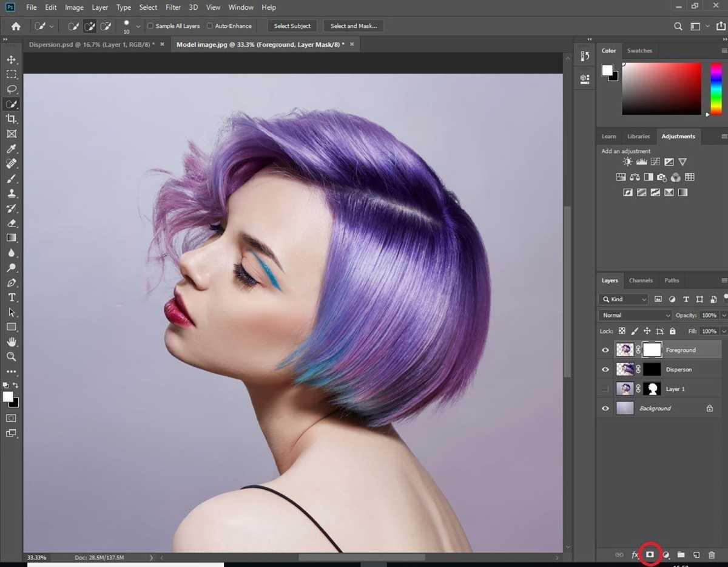Click the foreground color swatch
The image size is (728, 567).
tap(7, 396)
